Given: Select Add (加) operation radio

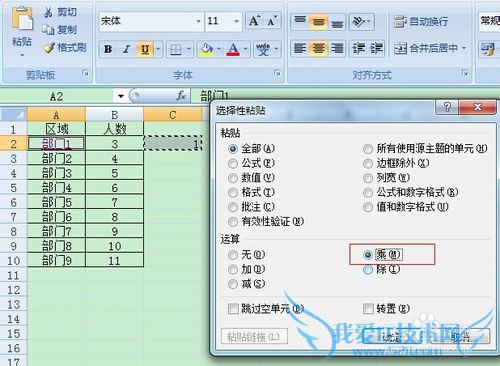Looking at the screenshot, I should coord(233,269).
